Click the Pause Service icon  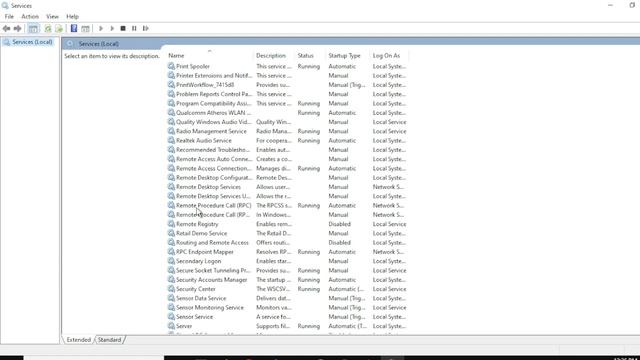click(x=134, y=29)
